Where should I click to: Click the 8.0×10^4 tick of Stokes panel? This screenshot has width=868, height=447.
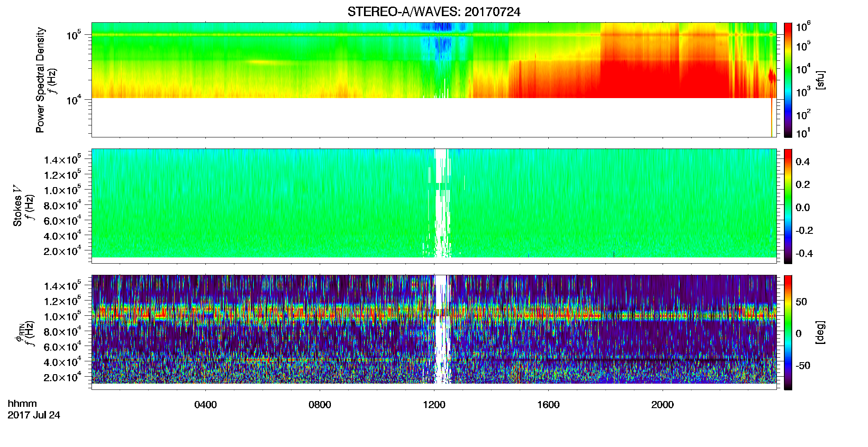point(63,205)
